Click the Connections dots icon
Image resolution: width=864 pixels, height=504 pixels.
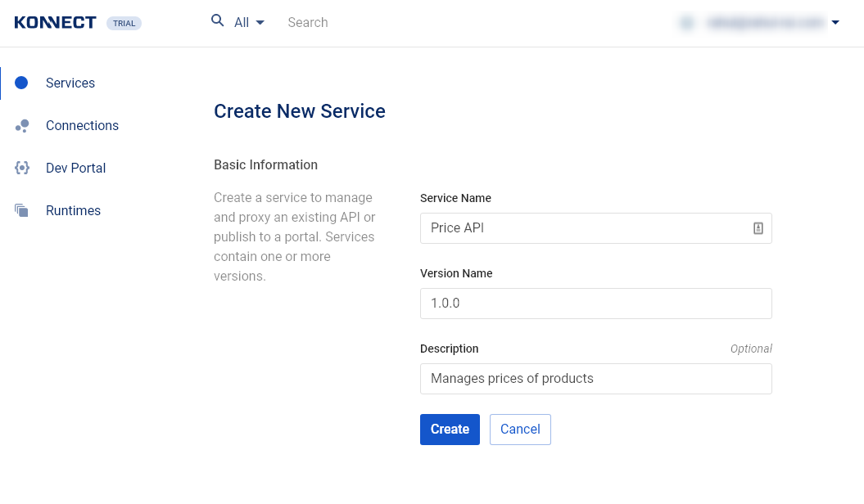(22, 125)
